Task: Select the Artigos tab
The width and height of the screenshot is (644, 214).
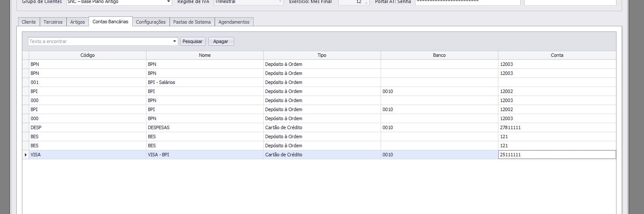Action: click(x=78, y=22)
